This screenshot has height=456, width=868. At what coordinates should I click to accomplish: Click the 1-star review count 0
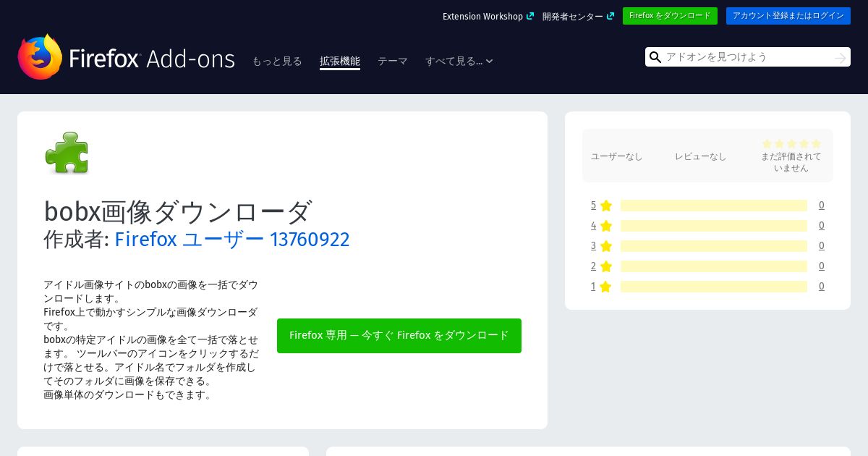pos(822,287)
